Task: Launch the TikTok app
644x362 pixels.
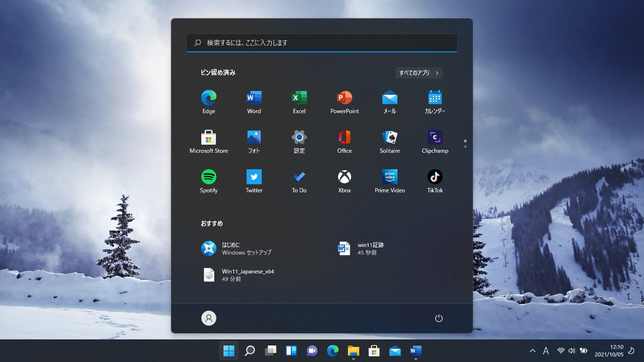Action: [x=435, y=181]
